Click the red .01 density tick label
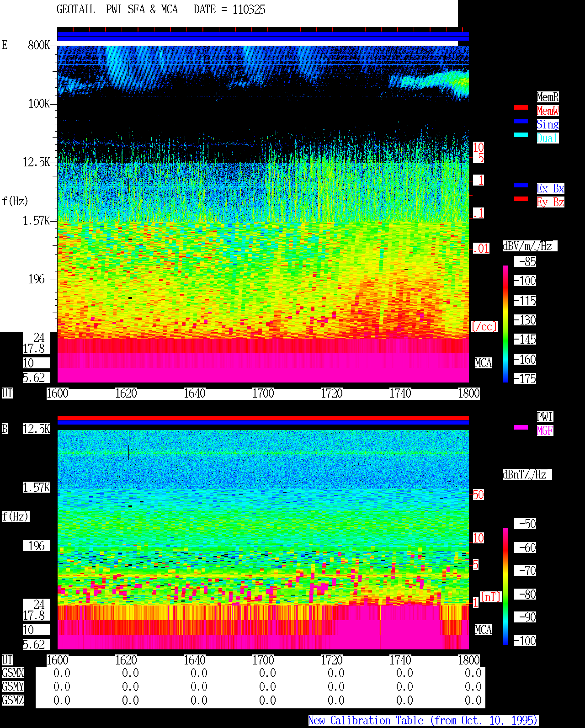The width and height of the screenshot is (585, 728). 481,249
